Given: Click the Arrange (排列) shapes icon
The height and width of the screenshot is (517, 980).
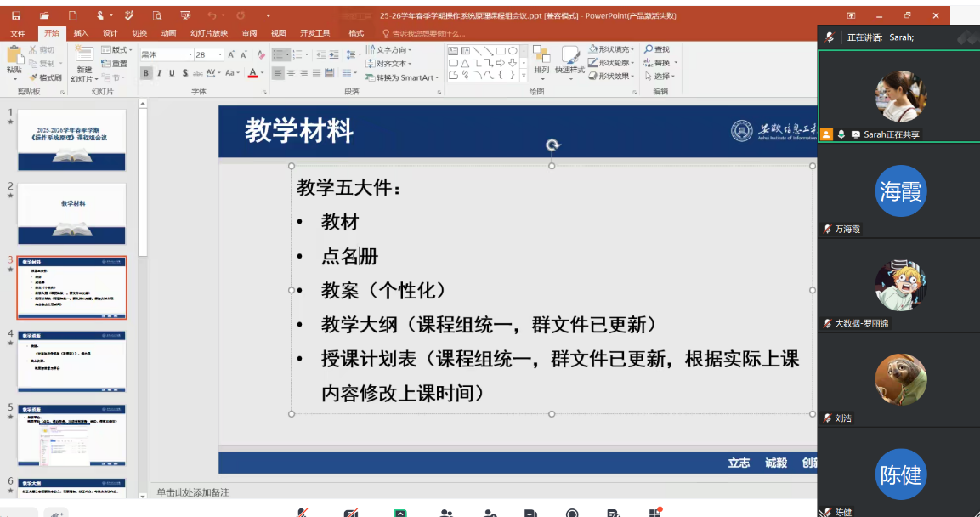Looking at the screenshot, I should [541, 61].
